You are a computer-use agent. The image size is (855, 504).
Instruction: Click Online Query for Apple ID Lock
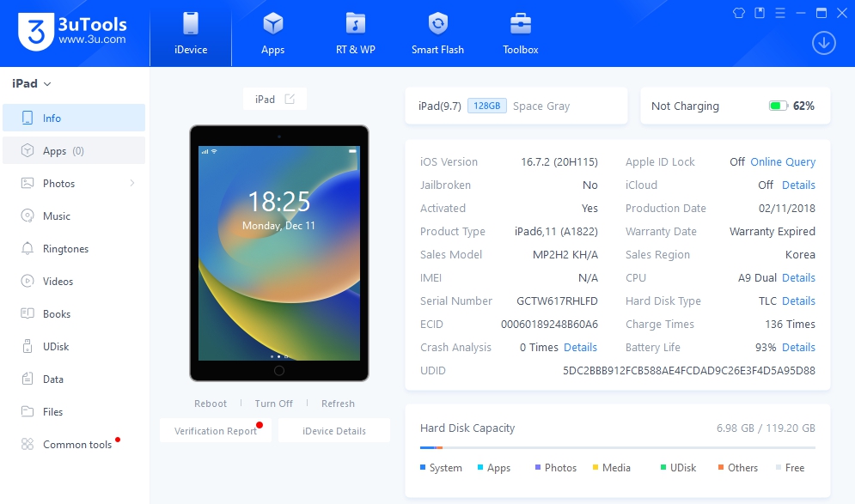783,162
